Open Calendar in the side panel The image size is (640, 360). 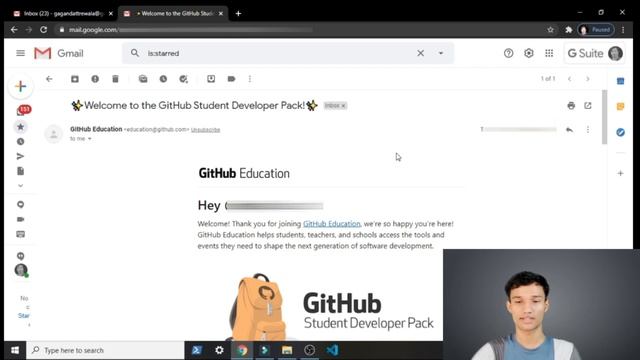pyautogui.click(x=620, y=81)
